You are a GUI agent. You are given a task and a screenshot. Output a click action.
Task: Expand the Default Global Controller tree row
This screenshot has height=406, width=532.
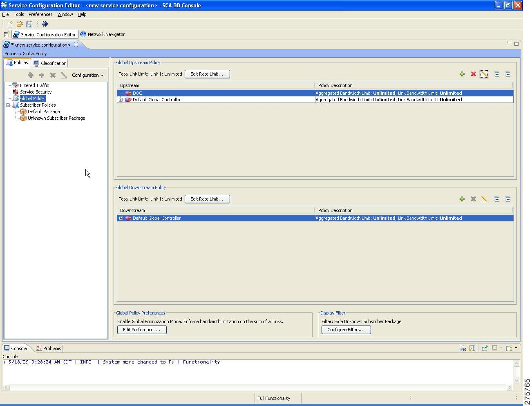[x=121, y=99]
